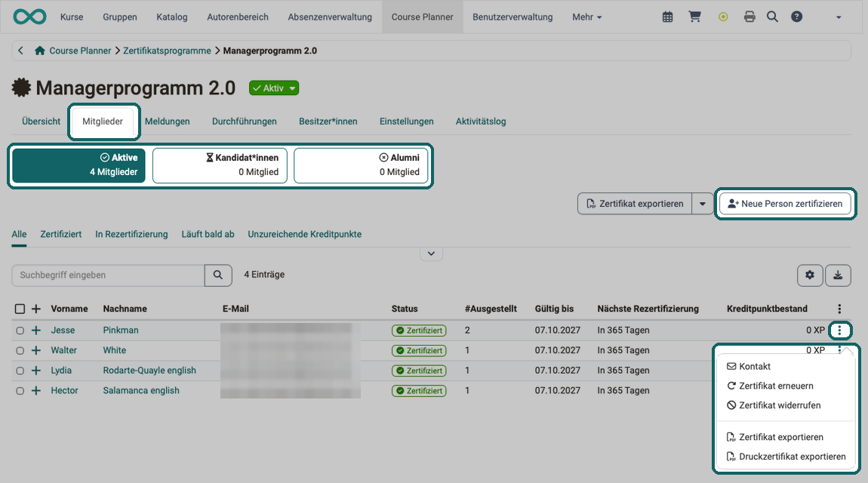Click plus icon in Hector's row
This screenshot has width=868, height=483.
tap(36, 391)
